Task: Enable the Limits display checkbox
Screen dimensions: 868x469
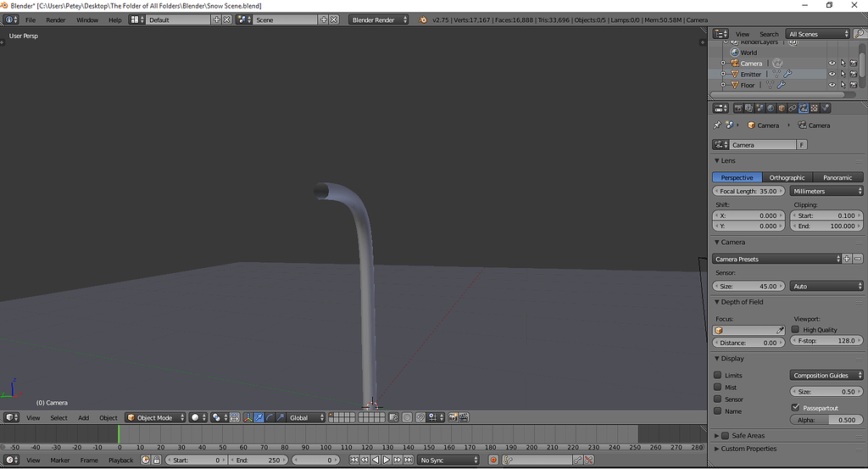Action: tap(717, 375)
